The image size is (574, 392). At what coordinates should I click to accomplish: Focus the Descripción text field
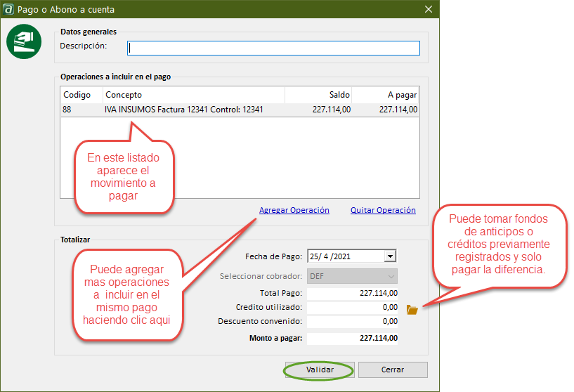(x=273, y=48)
